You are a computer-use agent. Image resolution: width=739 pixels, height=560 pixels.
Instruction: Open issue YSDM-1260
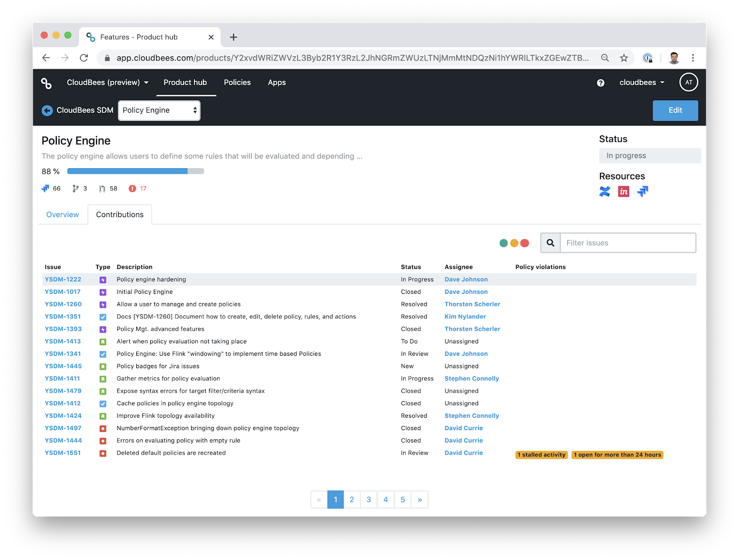(63, 304)
